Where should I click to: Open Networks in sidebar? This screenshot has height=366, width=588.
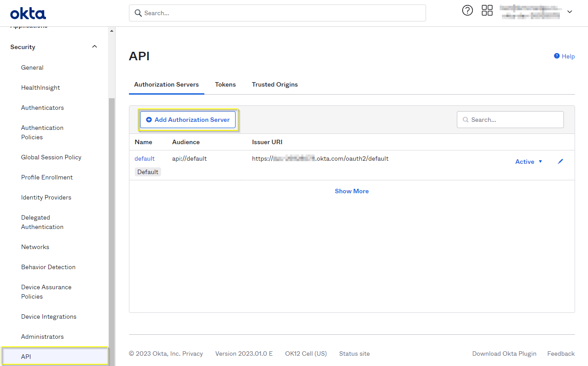tap(35, 247)
